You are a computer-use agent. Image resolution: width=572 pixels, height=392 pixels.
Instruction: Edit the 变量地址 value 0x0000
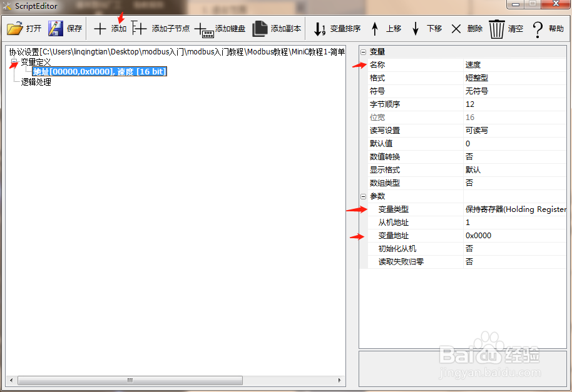[x=514, y=235]
